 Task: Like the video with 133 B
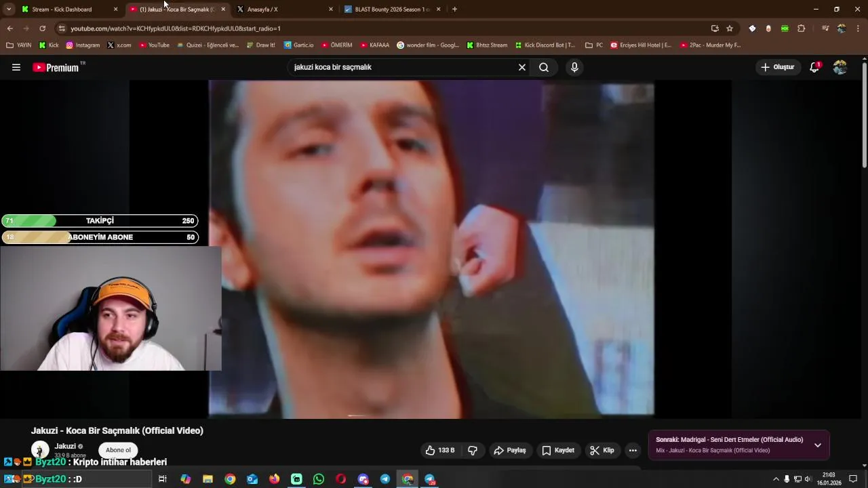[x=439, y=450]
